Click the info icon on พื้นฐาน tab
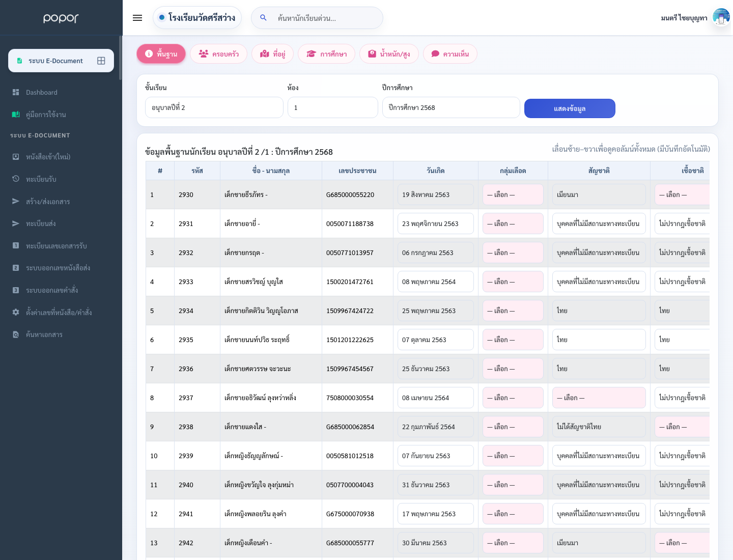The width and height of the screenshot is (733, 560). coord(149,53)
